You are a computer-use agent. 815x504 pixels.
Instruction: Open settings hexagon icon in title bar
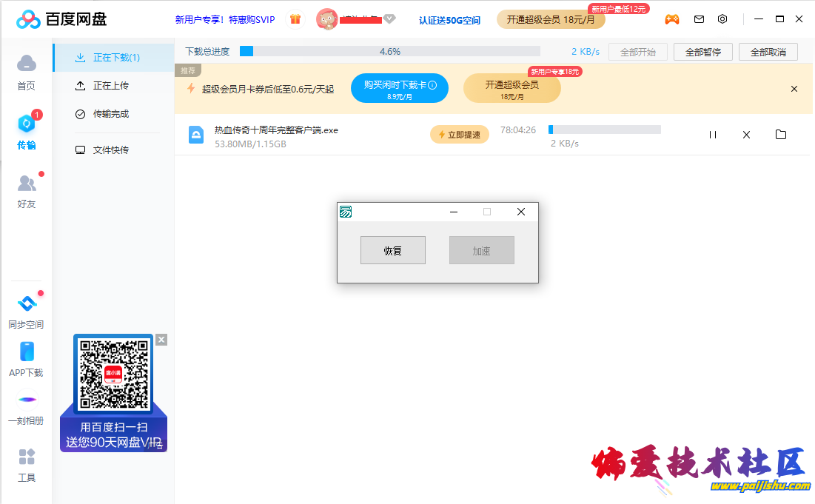click(722, 19)
